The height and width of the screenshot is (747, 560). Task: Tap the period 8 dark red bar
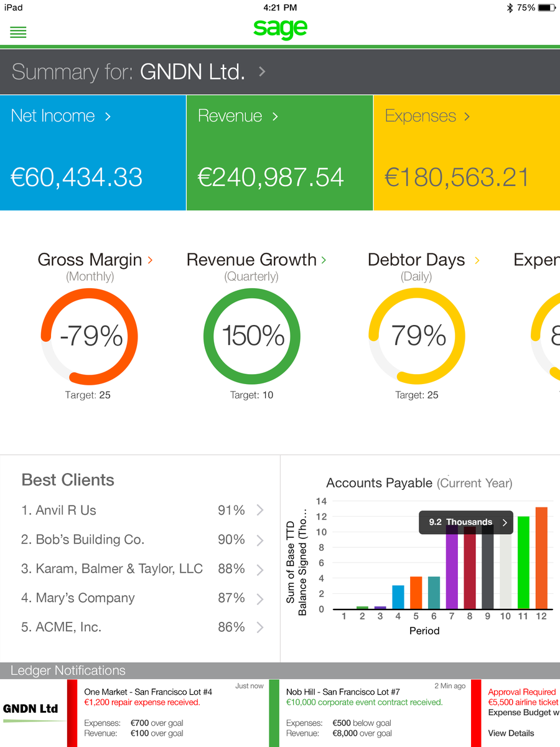470,568
